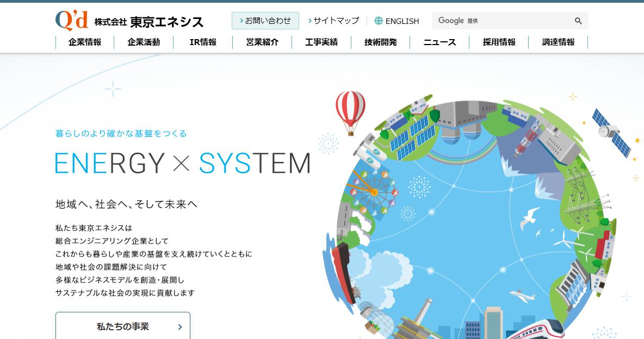Click the Q'd Tokyo Energy & Systems logo
Screen dimensions: 644x339
pyautogui.click(x=129, y=21)
